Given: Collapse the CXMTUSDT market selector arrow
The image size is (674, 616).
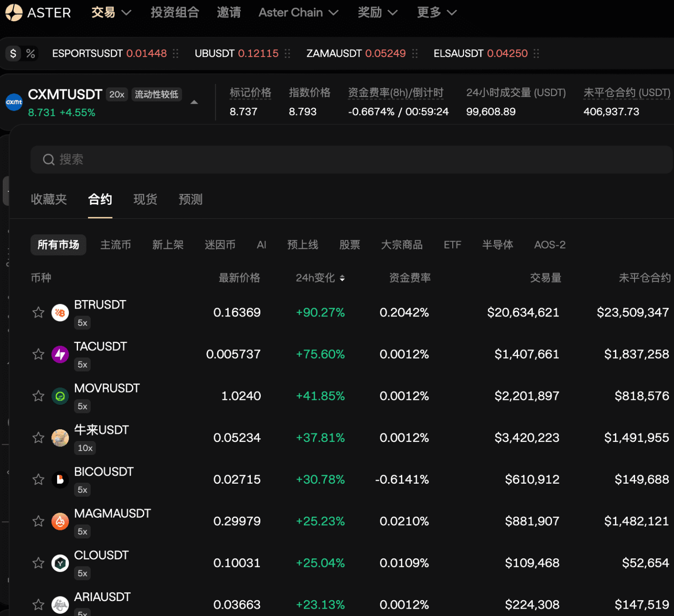Looking at the screenshot, I should [194, 102].
